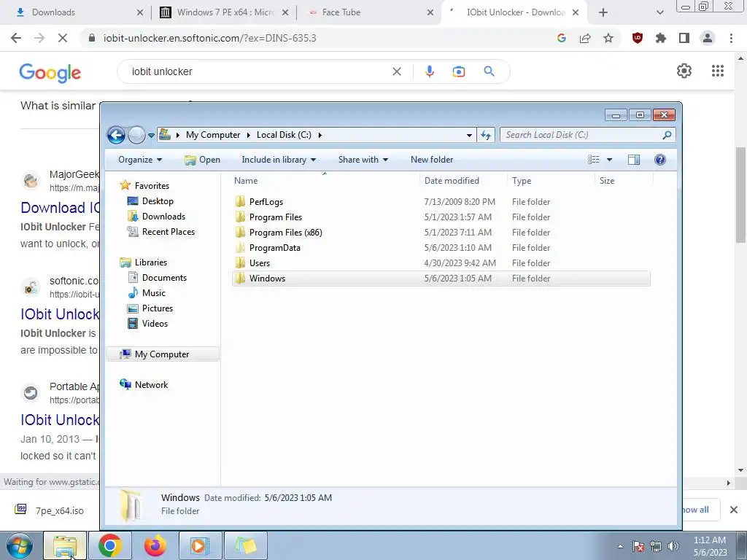Open the Pictures library

tap(150, 308)
